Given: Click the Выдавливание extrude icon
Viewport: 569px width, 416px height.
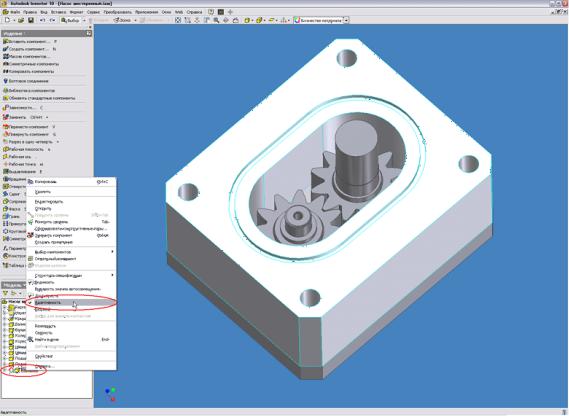Looking at the screenshot, I should pyautogui.click(x=5, y=171).
